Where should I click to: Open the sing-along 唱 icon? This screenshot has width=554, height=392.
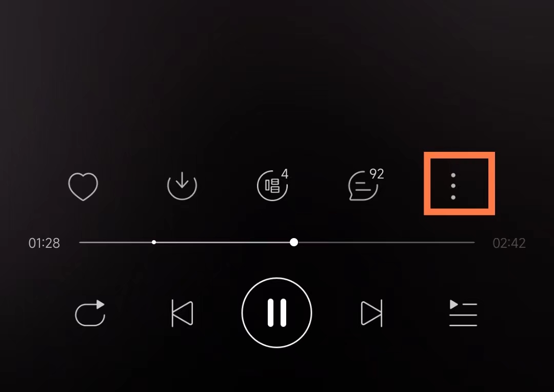272,186
